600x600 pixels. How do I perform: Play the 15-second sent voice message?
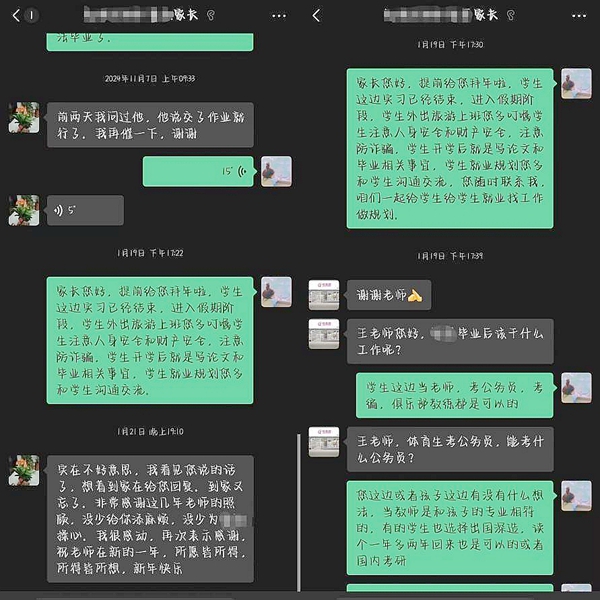pyautogui.click(x=198, y=171)
